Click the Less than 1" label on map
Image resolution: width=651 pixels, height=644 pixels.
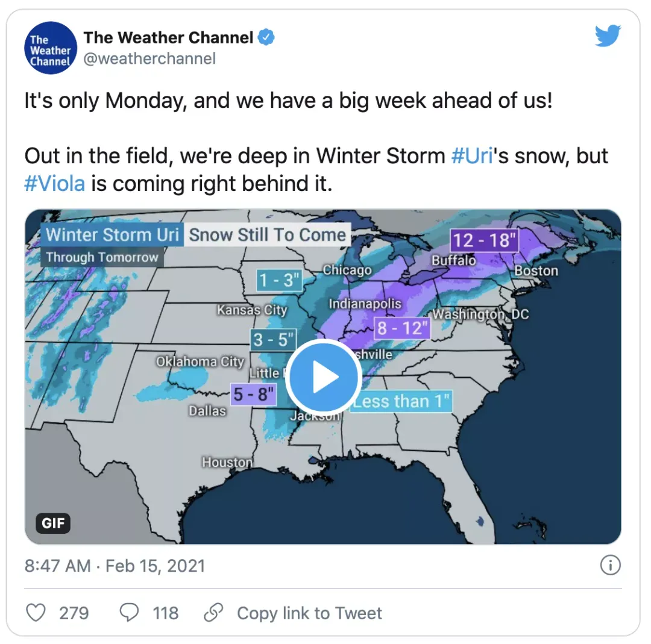401,401
